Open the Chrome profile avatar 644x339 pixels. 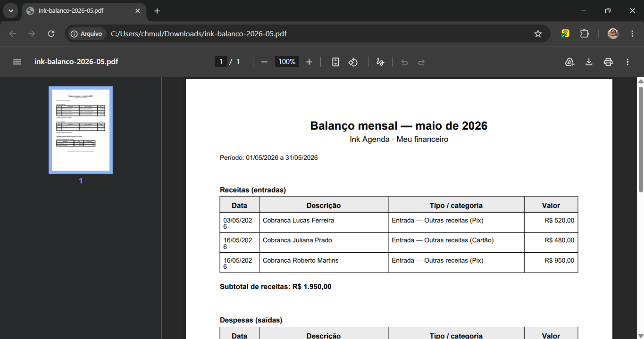click(x=613, y=33)
